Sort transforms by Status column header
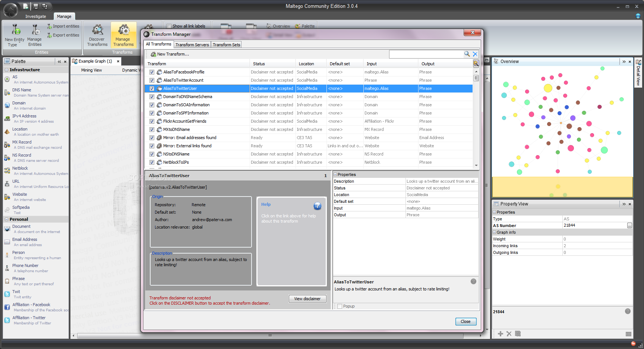The image size is (644, 349). pyautogui.click(x=272, y=64)
